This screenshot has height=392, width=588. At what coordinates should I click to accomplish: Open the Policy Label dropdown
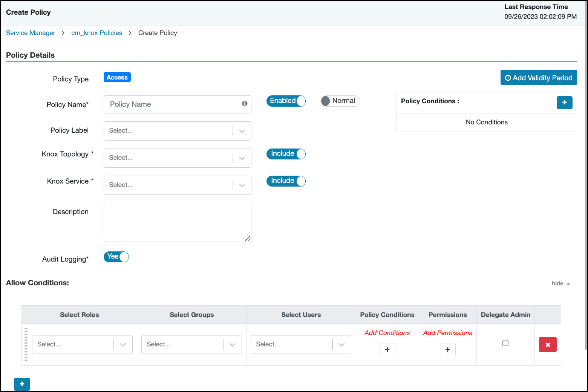(x=177, y=131)
